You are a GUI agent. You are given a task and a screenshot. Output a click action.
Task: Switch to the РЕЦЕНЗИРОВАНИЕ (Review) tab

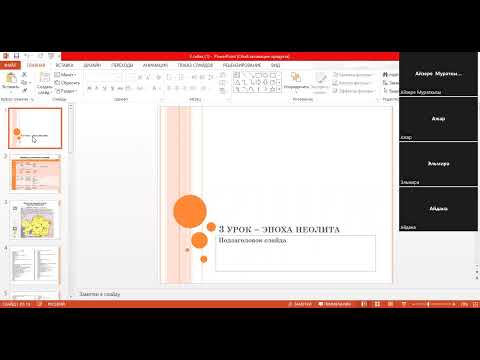pos(242,65)
